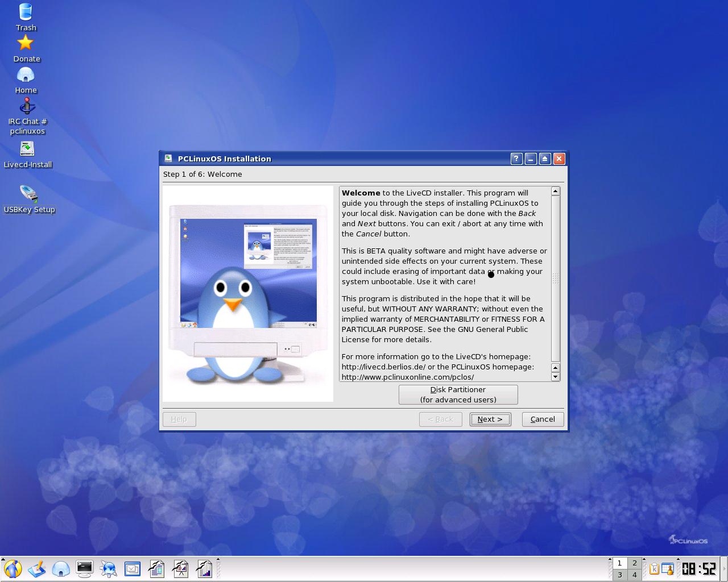Open the Trash desktop icon

pyautogui.click(x=26, y=17)
